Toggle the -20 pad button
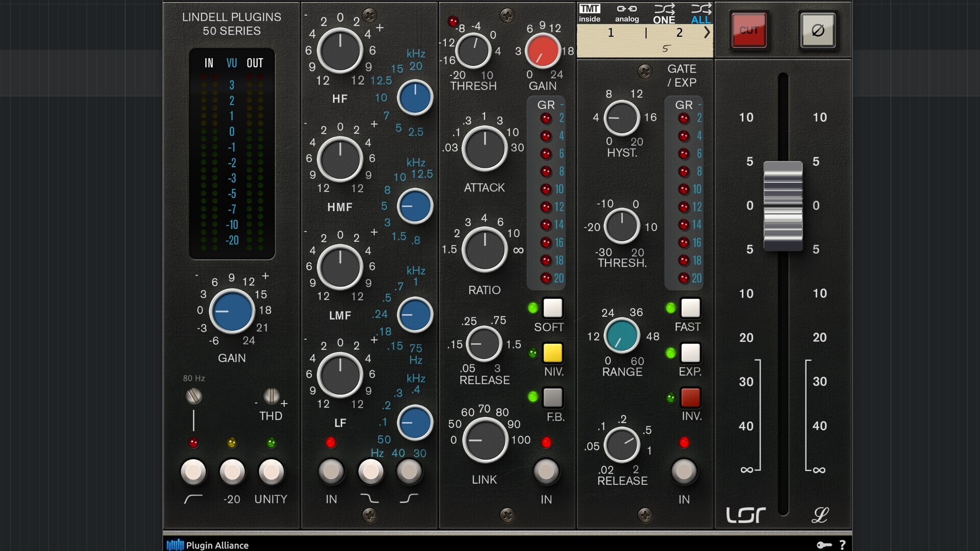 (232, 472)
